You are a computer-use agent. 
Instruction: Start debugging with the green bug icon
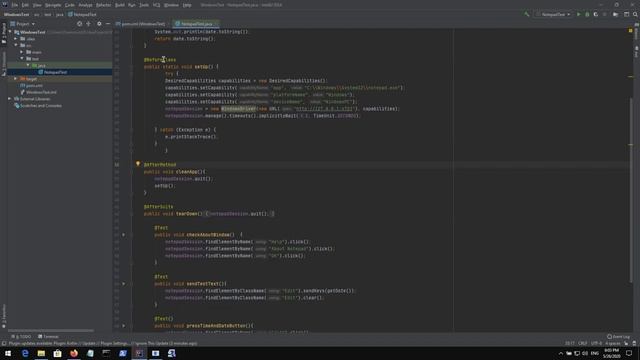587,14
